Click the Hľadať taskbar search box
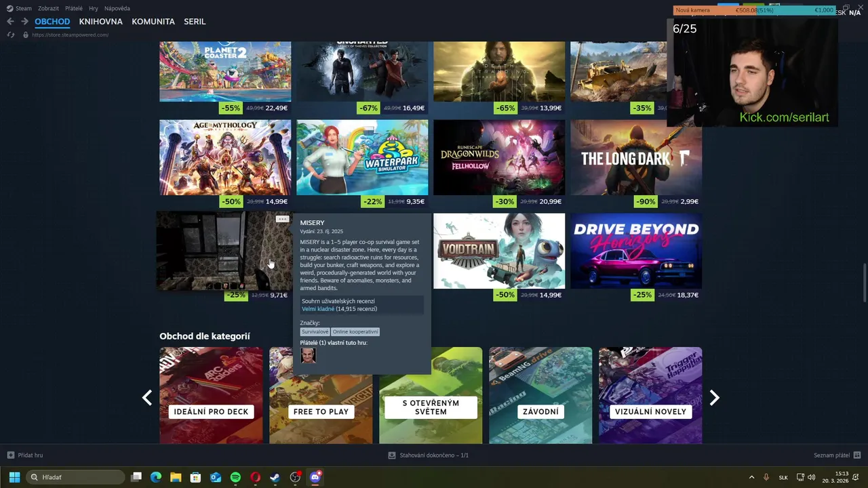Image resolution: width=868 pixels, height=488 pixels. pos(75,477)
